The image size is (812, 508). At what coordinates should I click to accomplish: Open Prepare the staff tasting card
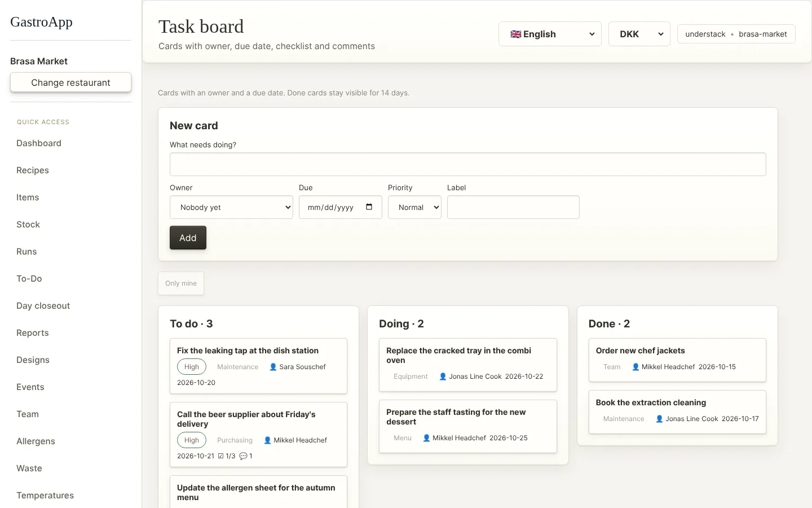point(467,426)
